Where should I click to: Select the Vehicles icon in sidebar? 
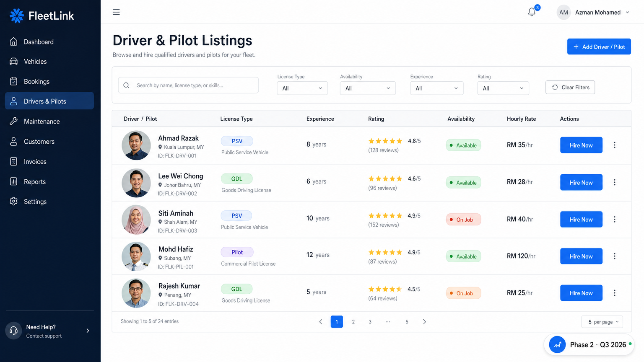tap(14, 61)
